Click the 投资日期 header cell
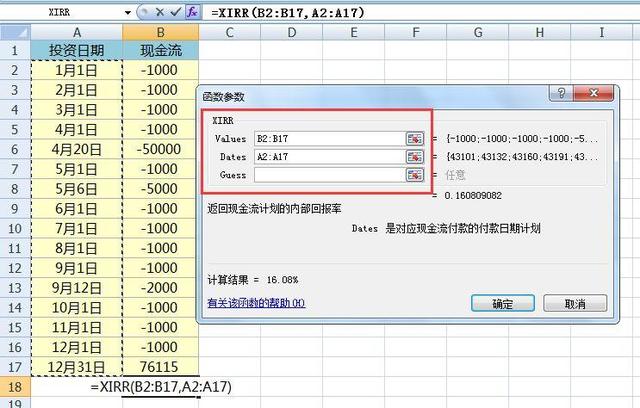640x408 pixels. [76, 50]
